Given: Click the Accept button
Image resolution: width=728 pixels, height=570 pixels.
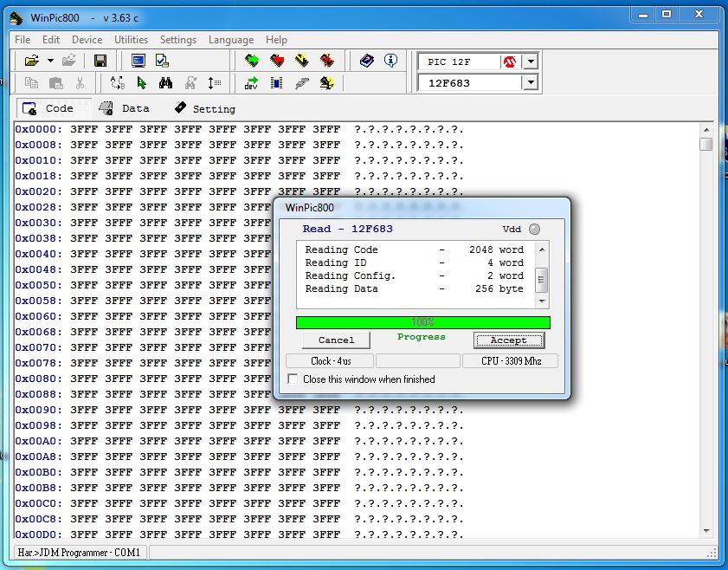Looking at the screenshot, I should point(508,340).
